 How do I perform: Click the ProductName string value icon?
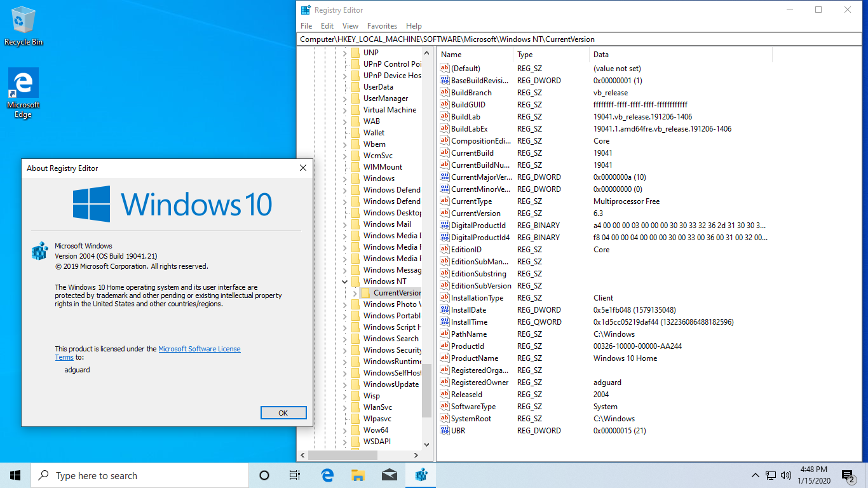pos(445,358)
